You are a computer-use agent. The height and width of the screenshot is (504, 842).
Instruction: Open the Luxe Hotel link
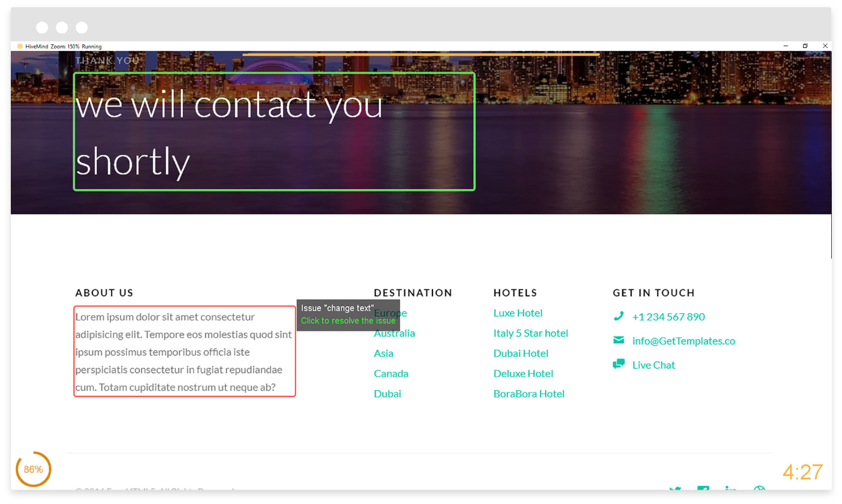point(518,313)
